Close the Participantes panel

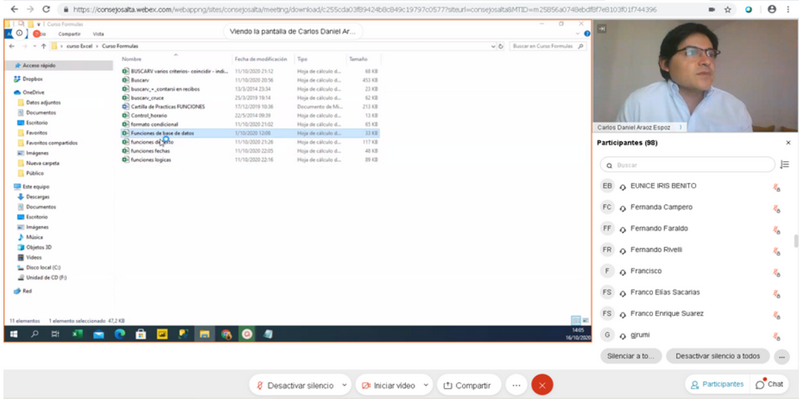788,143
